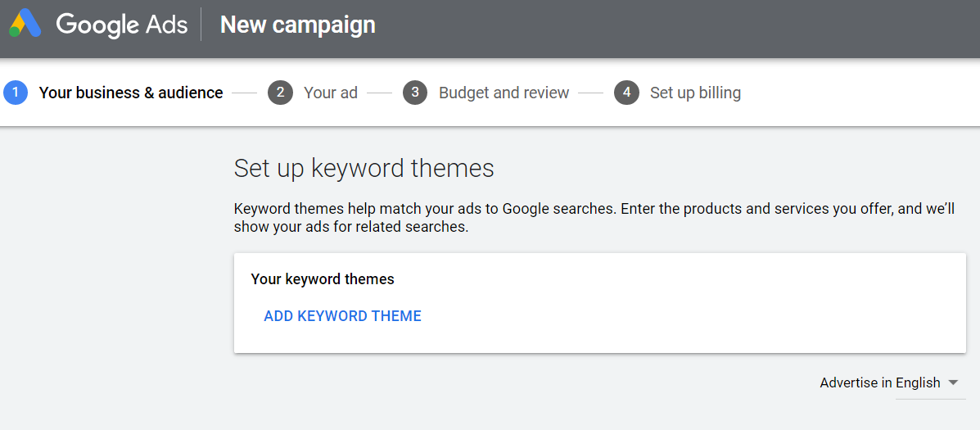
Task: Go to the 'Set up billing' step
Action: coord(695,93)
